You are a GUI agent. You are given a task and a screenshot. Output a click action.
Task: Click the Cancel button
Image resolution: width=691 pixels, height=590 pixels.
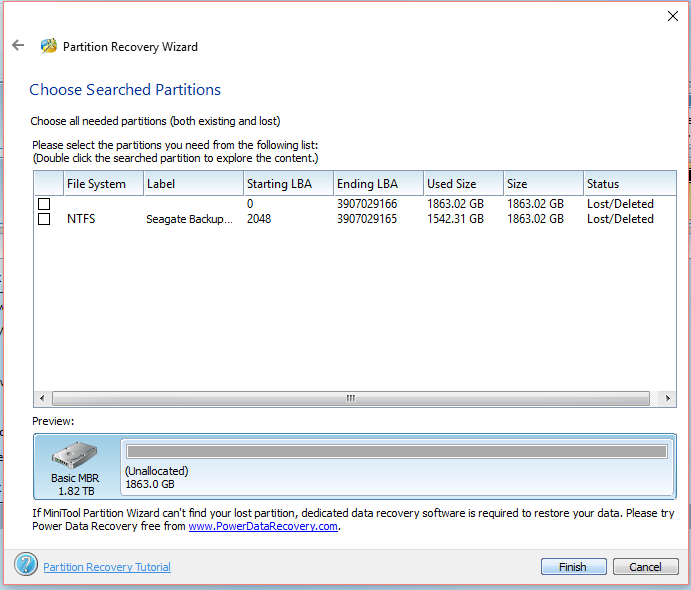(x=646, y=567)
